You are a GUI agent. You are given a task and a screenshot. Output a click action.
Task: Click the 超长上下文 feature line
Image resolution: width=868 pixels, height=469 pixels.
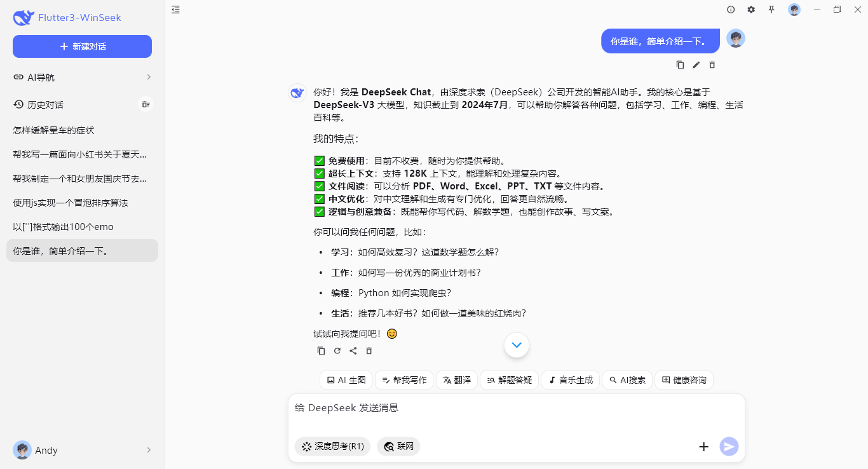[438, 173]
